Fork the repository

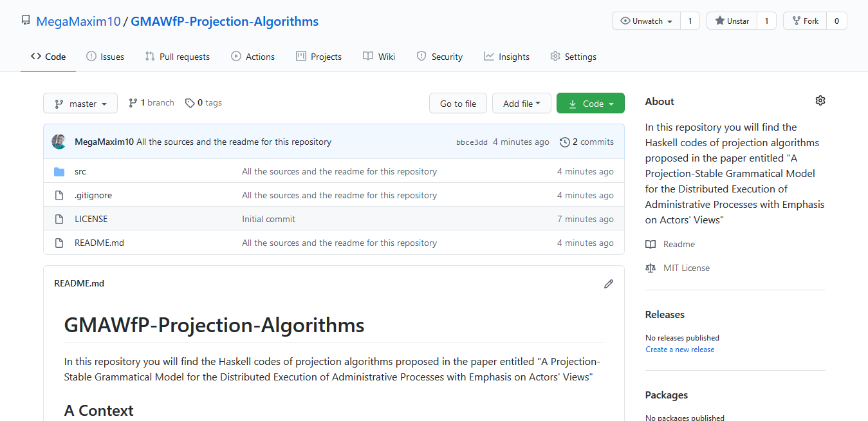(x=804, y=21)
